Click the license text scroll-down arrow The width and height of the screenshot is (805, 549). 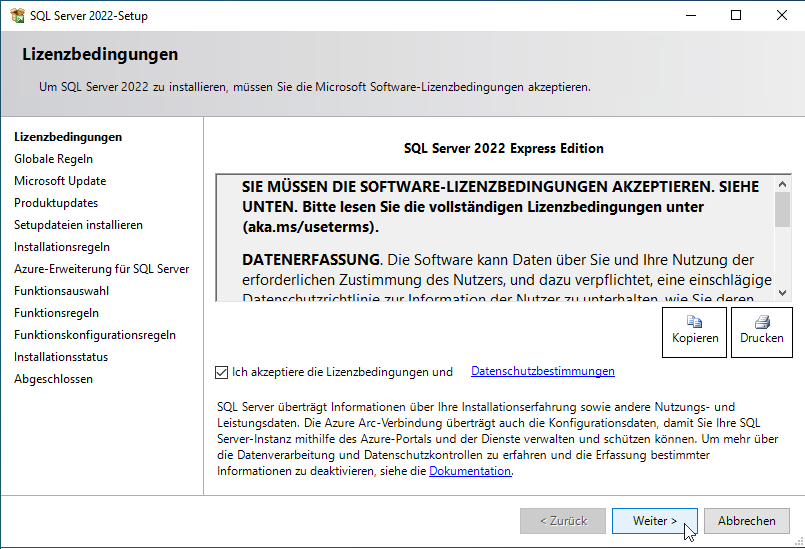782,293
